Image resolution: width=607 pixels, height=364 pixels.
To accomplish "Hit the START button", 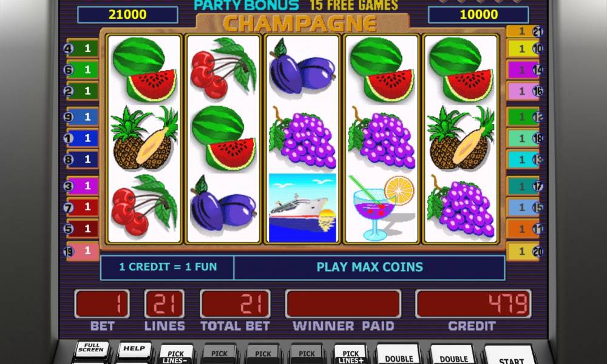I will pyautogui.click(x=510, y=356).
